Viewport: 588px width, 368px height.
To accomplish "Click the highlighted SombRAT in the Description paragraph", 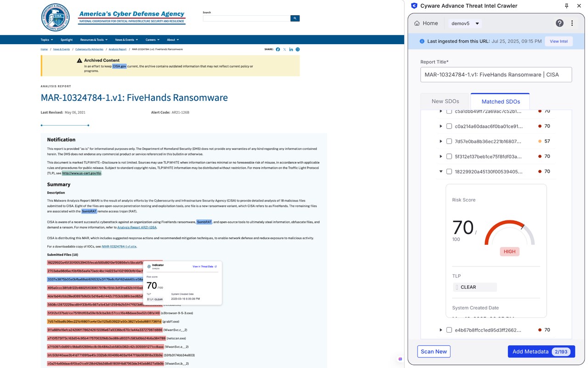I will click(x=89, y=212).
